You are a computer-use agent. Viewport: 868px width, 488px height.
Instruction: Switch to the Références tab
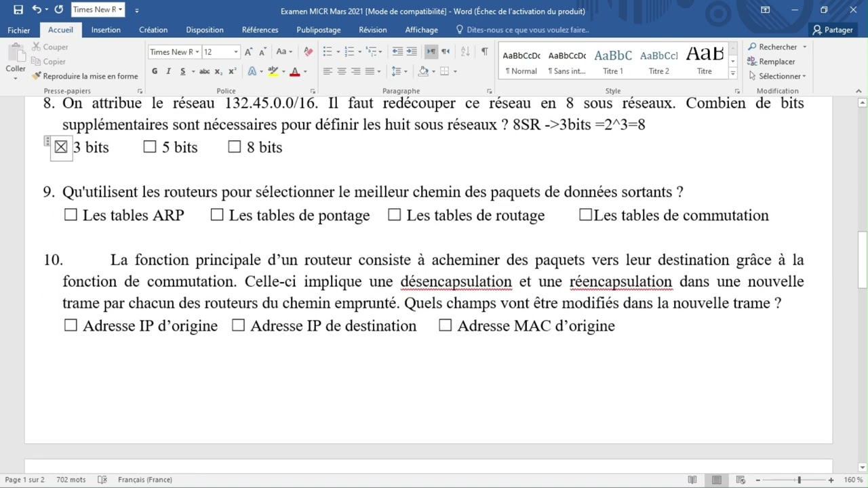pyautogui.click(x=260, y=30)
